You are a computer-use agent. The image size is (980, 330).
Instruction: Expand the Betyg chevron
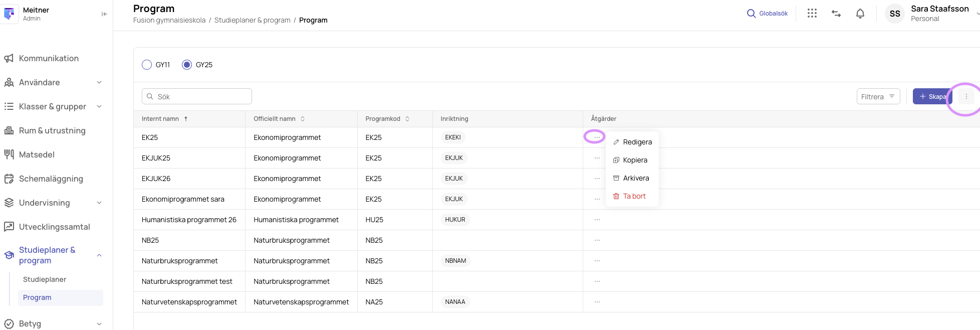click(99, 323)
